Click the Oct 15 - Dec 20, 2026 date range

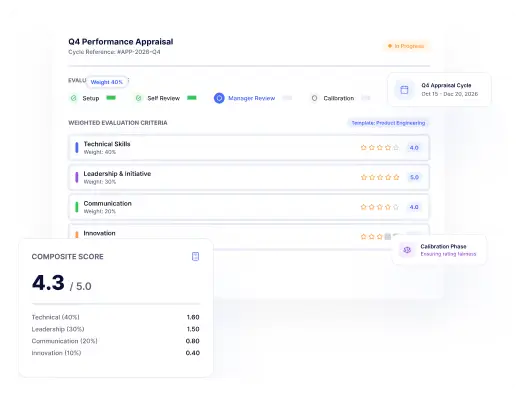click(x=449, y=94)
